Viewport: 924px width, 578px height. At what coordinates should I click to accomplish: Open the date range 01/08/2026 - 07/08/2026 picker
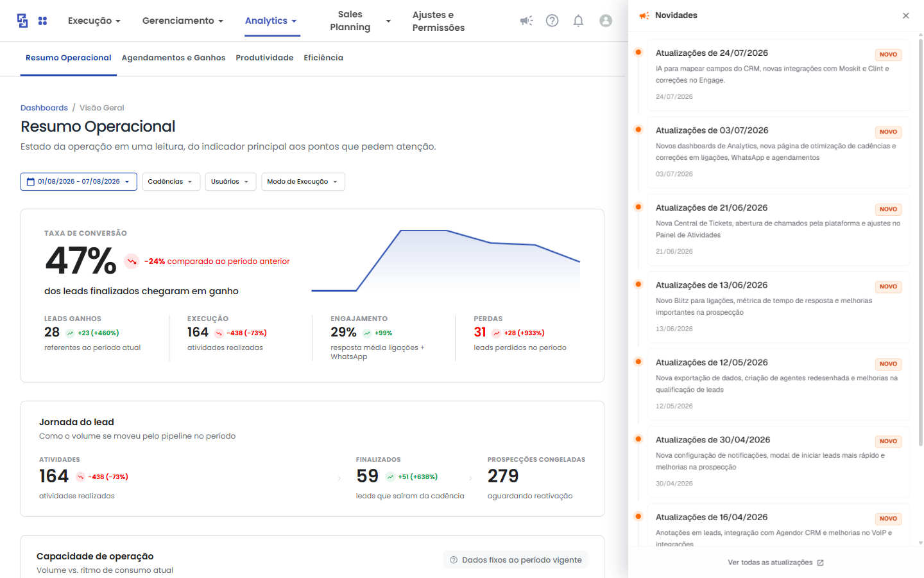pos(79,182)
